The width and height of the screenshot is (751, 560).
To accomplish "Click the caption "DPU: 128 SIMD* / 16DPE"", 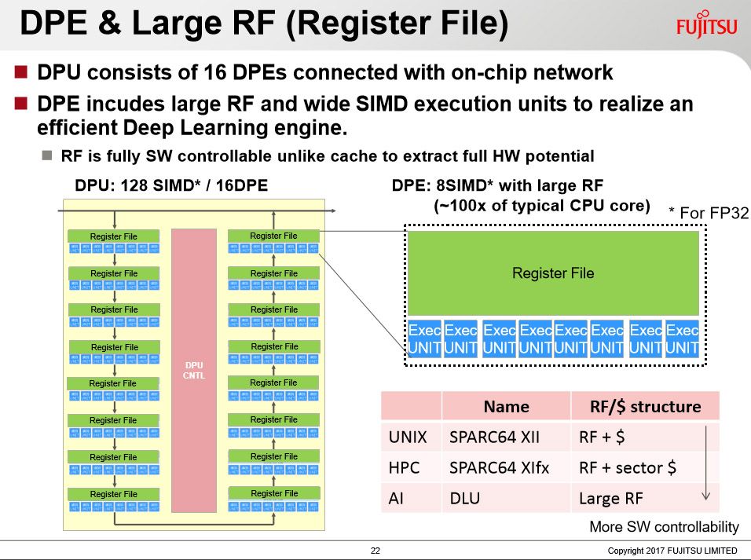I will tap(171, 185).
